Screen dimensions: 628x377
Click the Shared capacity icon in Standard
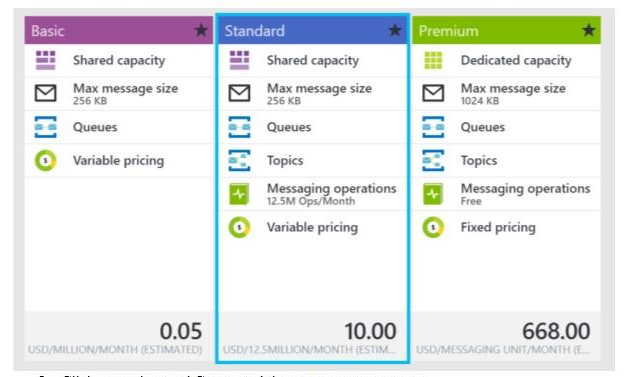239,60
